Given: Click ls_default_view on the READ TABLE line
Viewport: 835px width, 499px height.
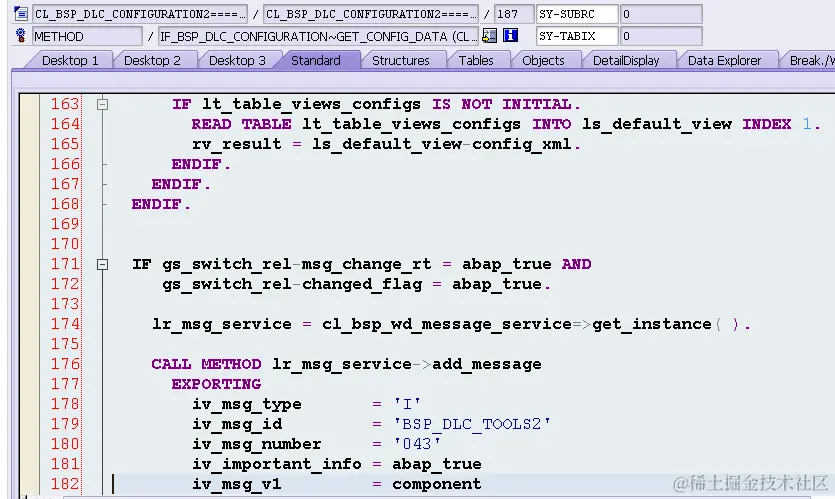Looking at the screenshot, I should [657, 125].
